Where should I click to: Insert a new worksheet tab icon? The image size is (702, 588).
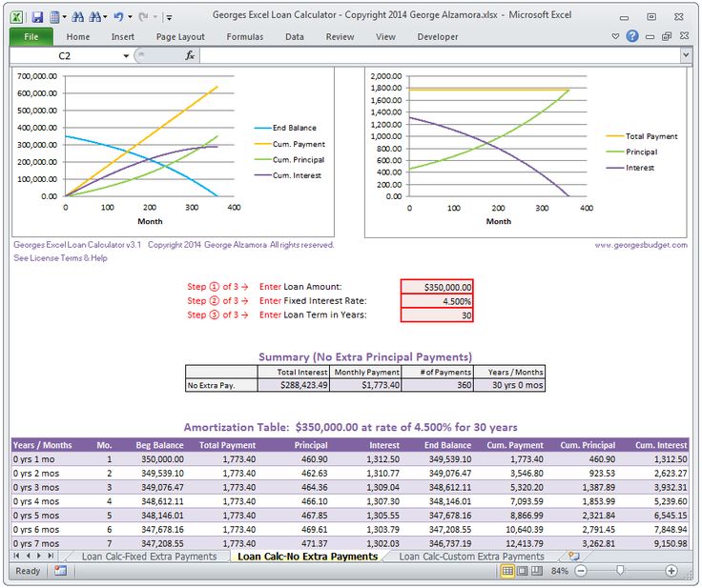click(573, 556)
